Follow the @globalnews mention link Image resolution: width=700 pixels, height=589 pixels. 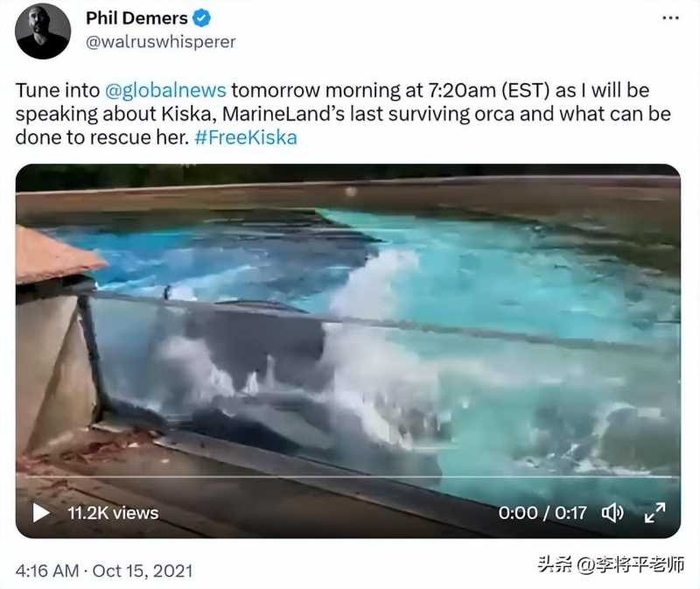click(x=165, y=91)
